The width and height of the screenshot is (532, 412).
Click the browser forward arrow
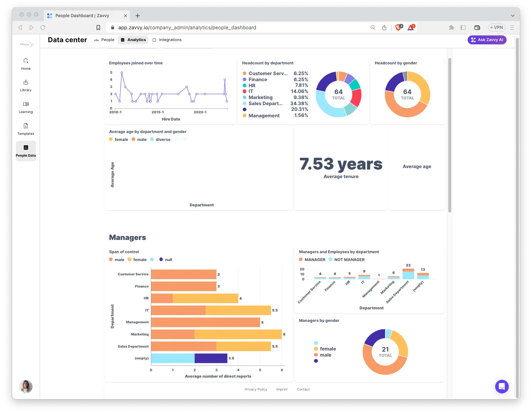(x=31, y=28)
